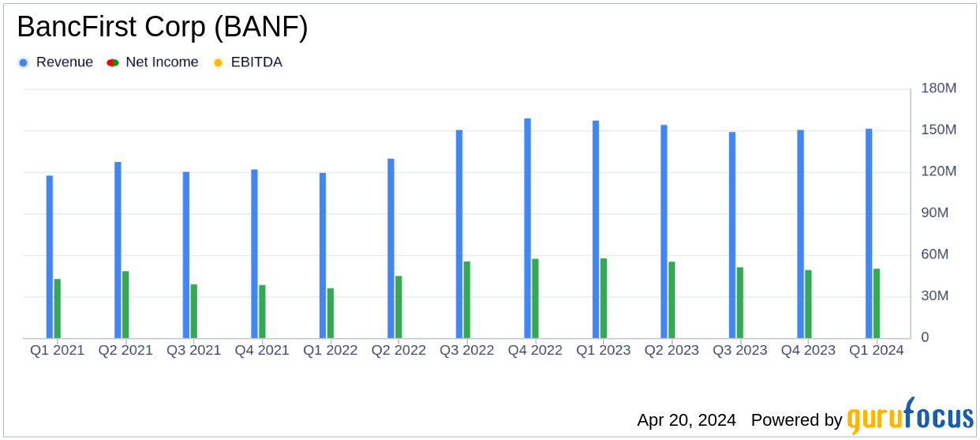Click the Q1 2022 net income bar

(x=331, y=314)
